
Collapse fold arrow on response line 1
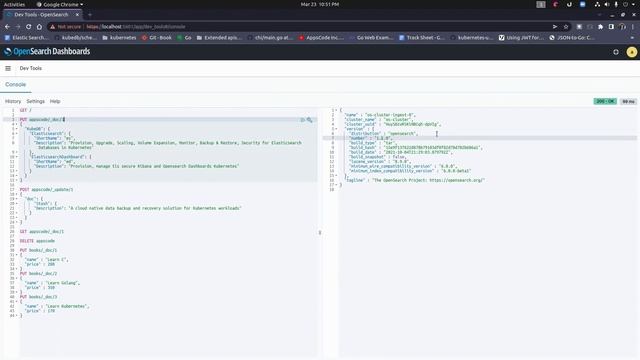point(336,110)
